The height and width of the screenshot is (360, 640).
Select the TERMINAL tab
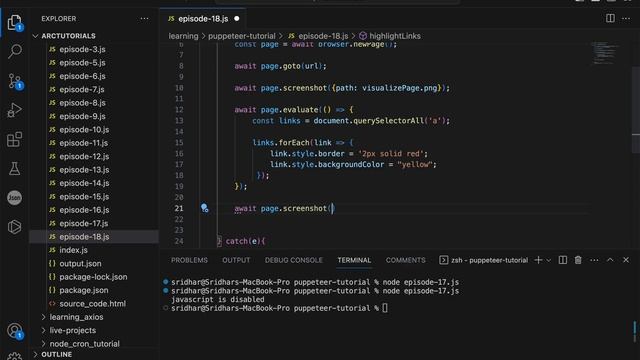[x=354, y=260]
